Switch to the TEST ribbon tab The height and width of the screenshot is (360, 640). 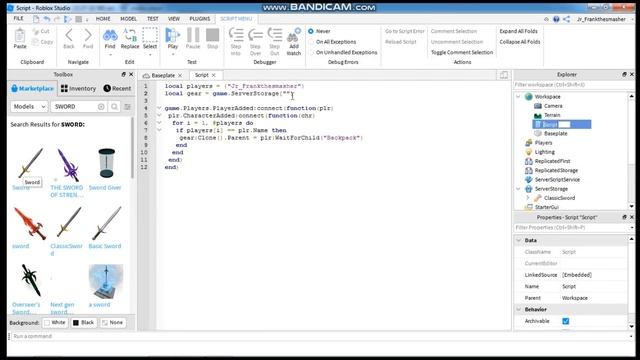[153, 19]
